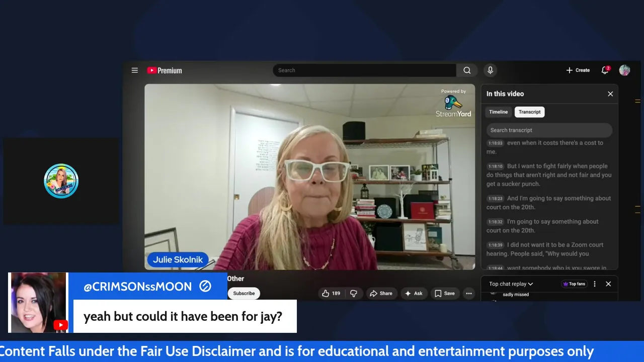
Task: Start voice search with microphone icon
Action: coord(490,70)
